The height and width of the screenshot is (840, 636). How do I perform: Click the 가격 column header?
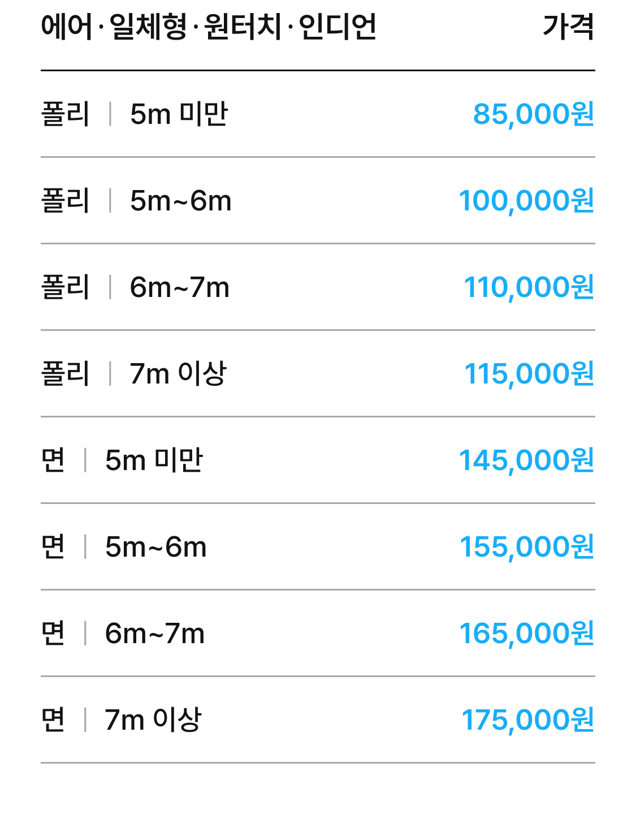coord(568,27)
